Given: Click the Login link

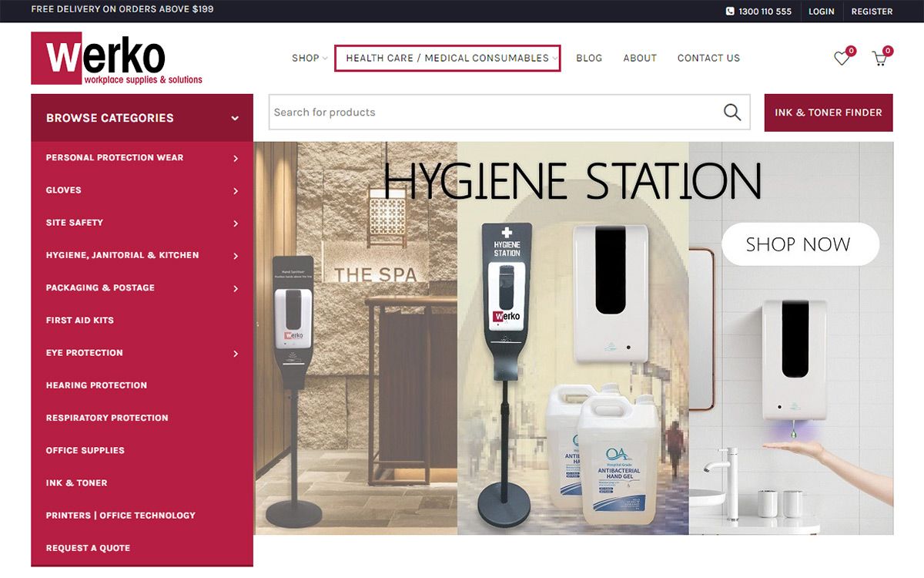Looking at the screenshot, I should (x=822, y=12).
